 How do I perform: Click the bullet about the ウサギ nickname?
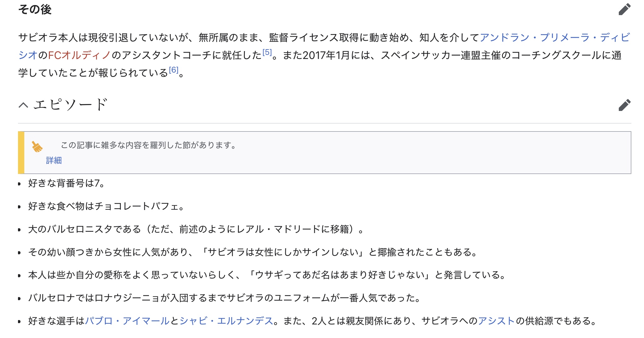point(267,275)
